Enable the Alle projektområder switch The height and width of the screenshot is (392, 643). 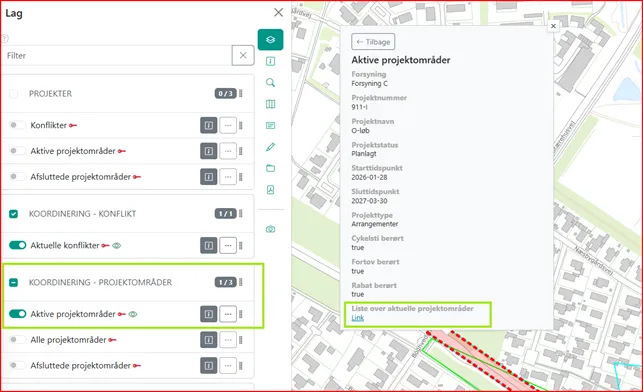coord(17,340)
